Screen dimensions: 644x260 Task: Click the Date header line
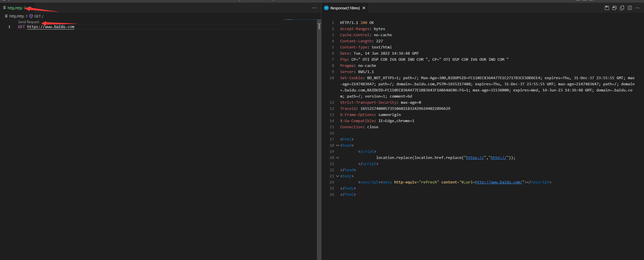(x=380, y=53)
